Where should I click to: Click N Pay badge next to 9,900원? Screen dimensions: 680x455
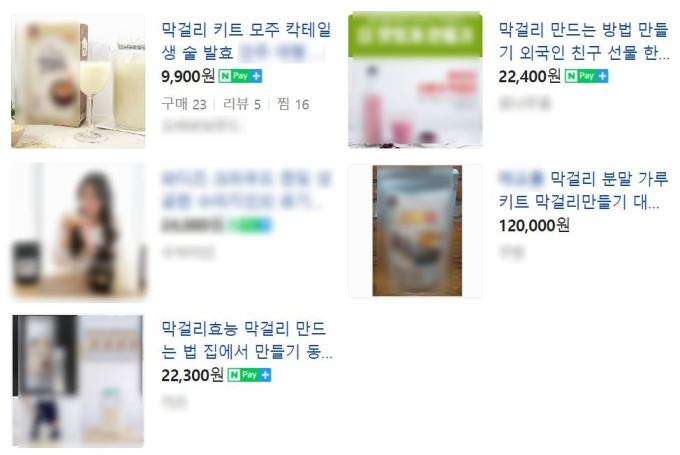[x=240, y=76]
